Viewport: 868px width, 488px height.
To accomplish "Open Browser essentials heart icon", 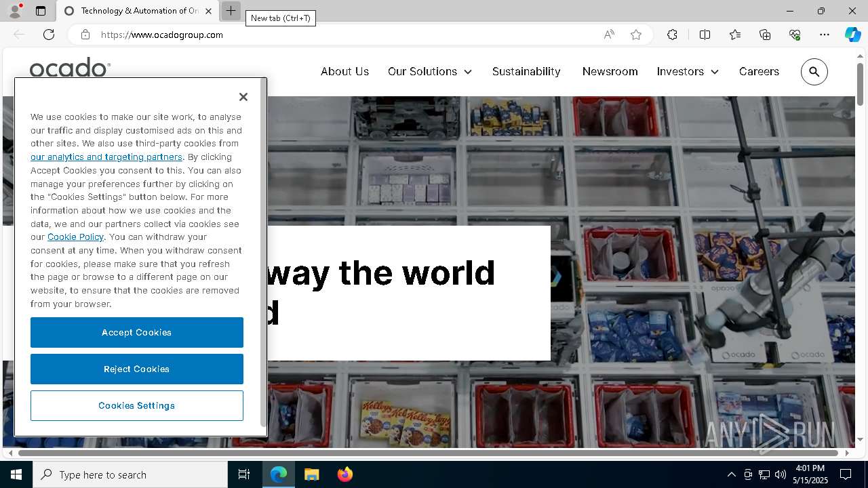I will (x=795, y=35).
